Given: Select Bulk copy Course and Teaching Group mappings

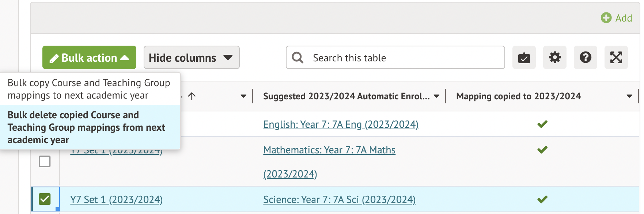Looking at the screenshot, I should [x=89, y=89].
